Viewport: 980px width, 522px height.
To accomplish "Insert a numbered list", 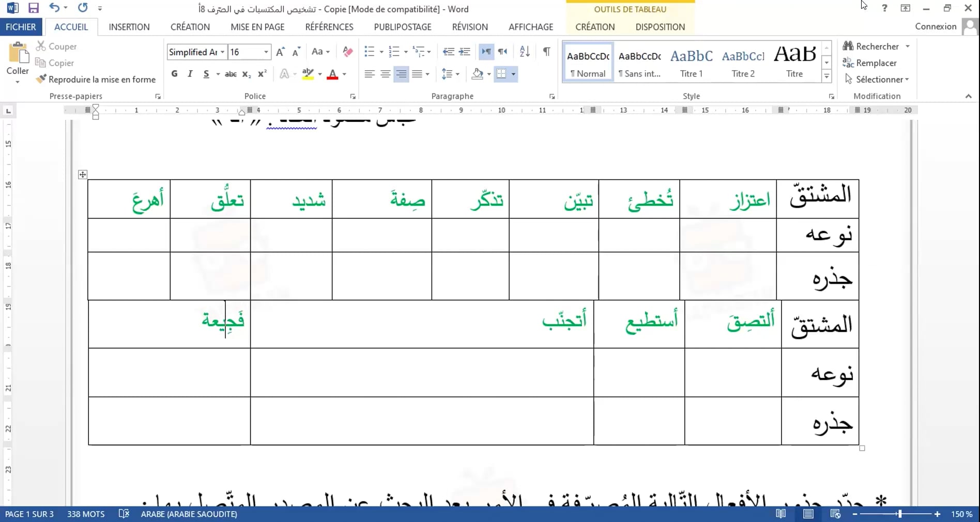I will [394, 52].
